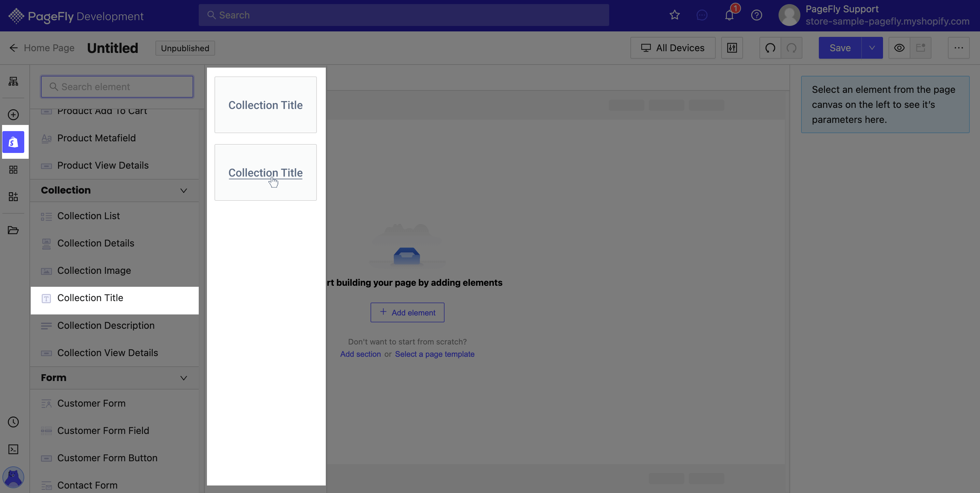Open page settings sliders icon
980x493 pixels.
coord(732,48)
